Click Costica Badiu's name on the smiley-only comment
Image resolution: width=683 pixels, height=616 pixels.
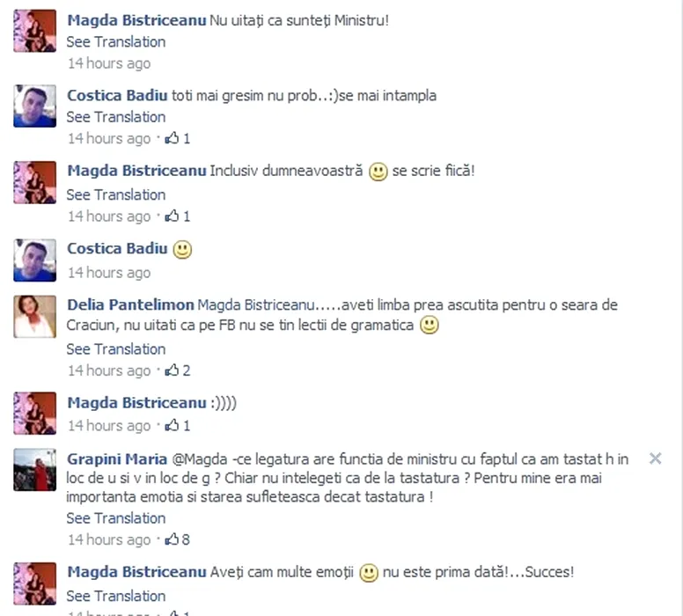coord(117,248)
